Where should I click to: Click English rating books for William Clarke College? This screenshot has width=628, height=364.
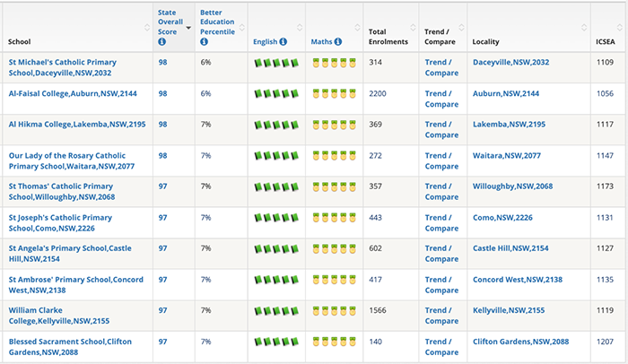tap(276, 310)
